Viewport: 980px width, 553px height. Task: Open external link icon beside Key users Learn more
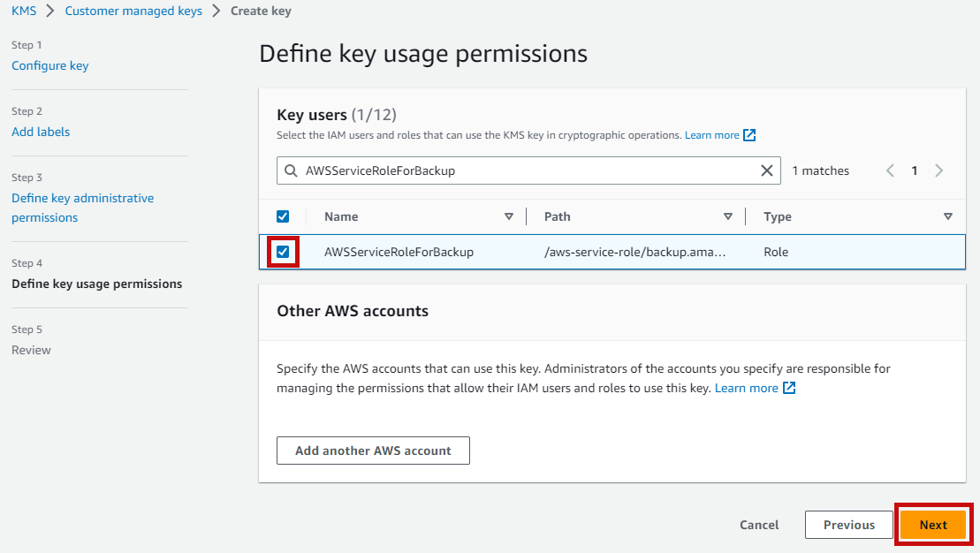(x=749, y=135)
